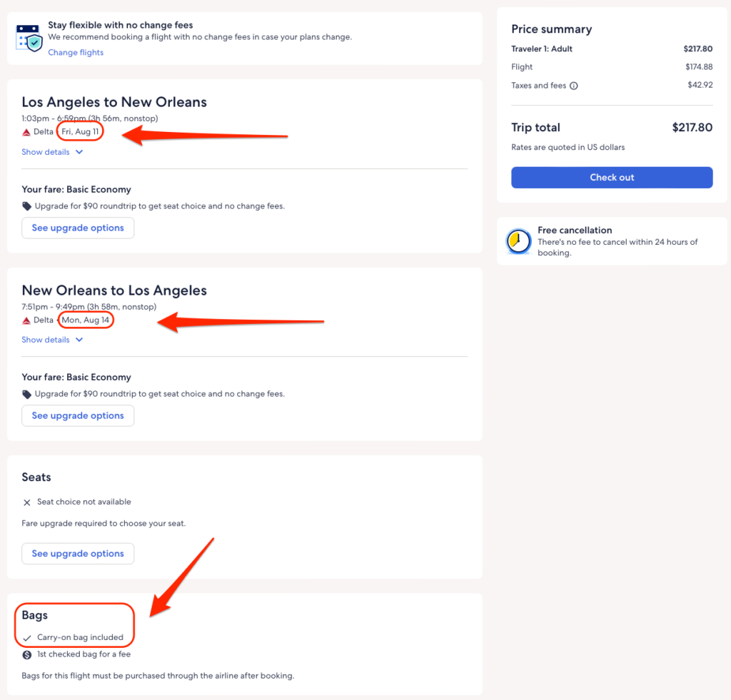Viewport: 731px width, 700px height.
Task: Click the Delta logo for New Orleans flight
Action: (x=26, y=320)
